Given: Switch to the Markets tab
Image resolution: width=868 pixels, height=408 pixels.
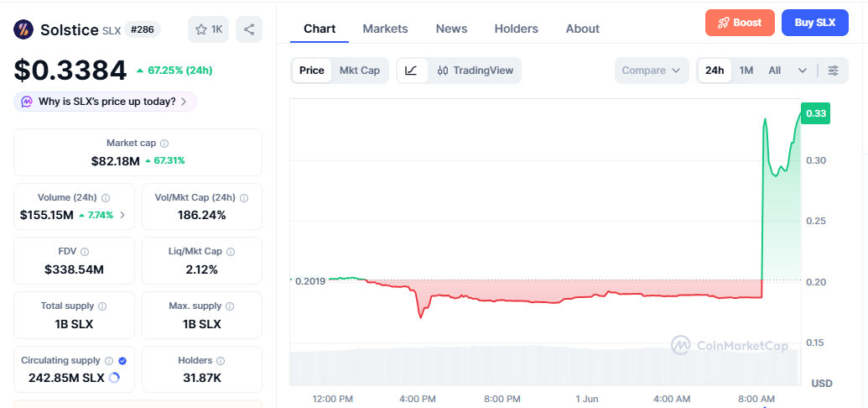Looking at the screenshot, I should point(385,29).
